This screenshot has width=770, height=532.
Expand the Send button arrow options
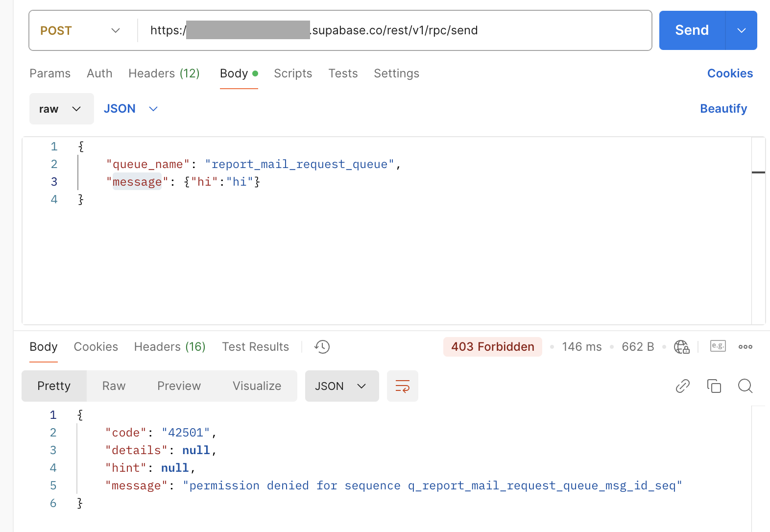point(741,30)
